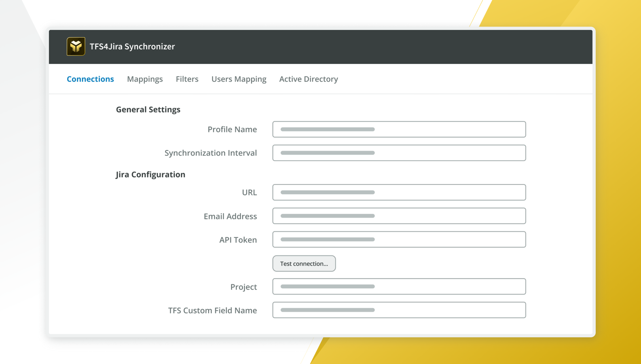Open the Active Directory tab

309,79
